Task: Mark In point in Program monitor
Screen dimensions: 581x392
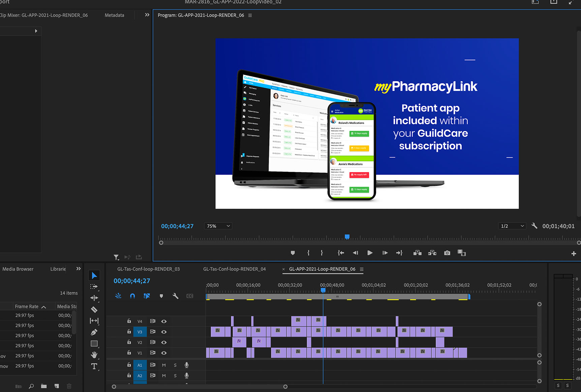Action: 308,253
